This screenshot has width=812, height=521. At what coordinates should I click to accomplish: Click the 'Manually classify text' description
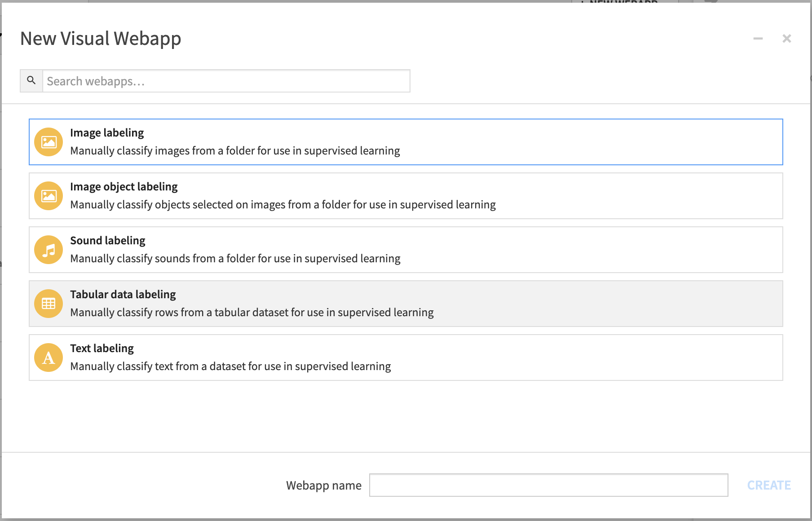point(230,366)
